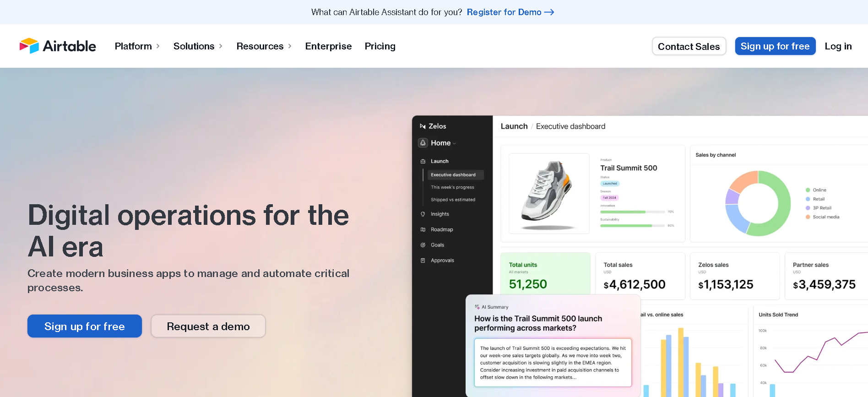
Task: Expand the Solutions chevron arrow
Action: pyautogui.click(x=221, y=46)
